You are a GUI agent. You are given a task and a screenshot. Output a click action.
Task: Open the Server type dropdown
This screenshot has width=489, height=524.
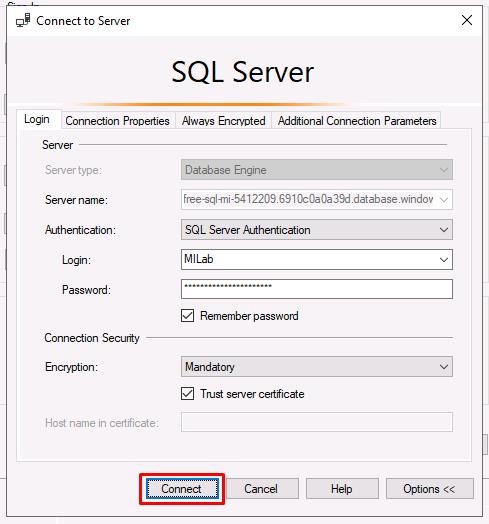point(317,170)
